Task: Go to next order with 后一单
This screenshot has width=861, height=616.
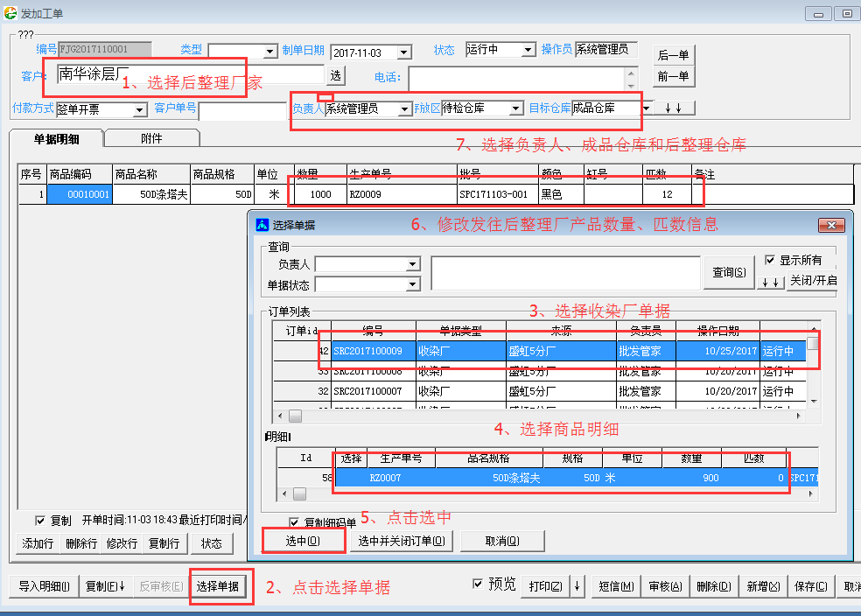Action: (673, 55)
